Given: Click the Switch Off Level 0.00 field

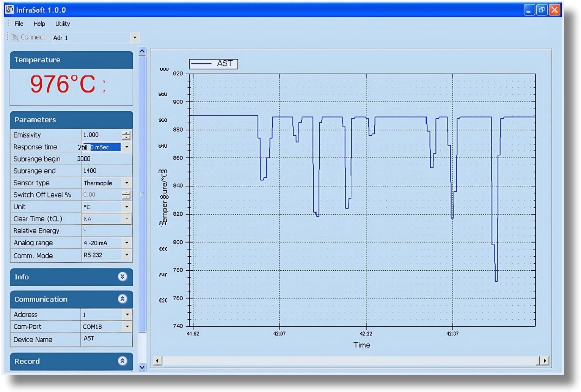Looking at the screenshot, I should 102,195.
